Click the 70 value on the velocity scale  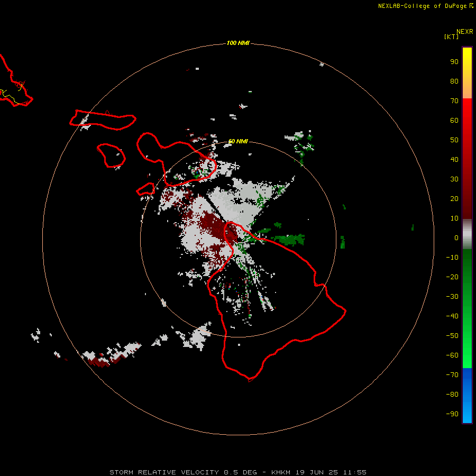[454, 101]
